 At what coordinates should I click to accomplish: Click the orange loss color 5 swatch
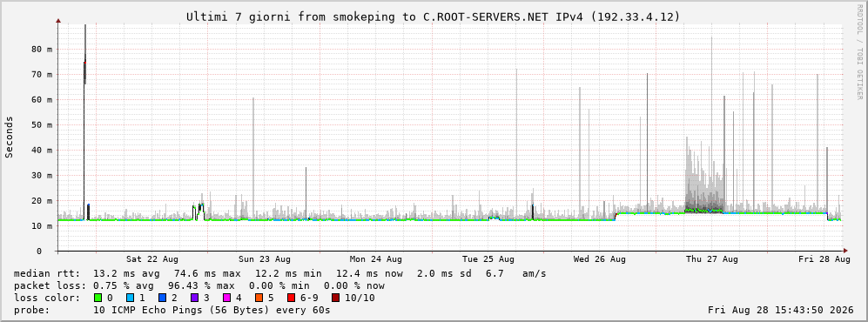(x=260, y=299)
